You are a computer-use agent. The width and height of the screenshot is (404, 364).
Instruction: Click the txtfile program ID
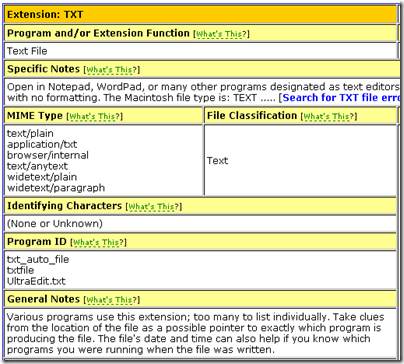21,270
